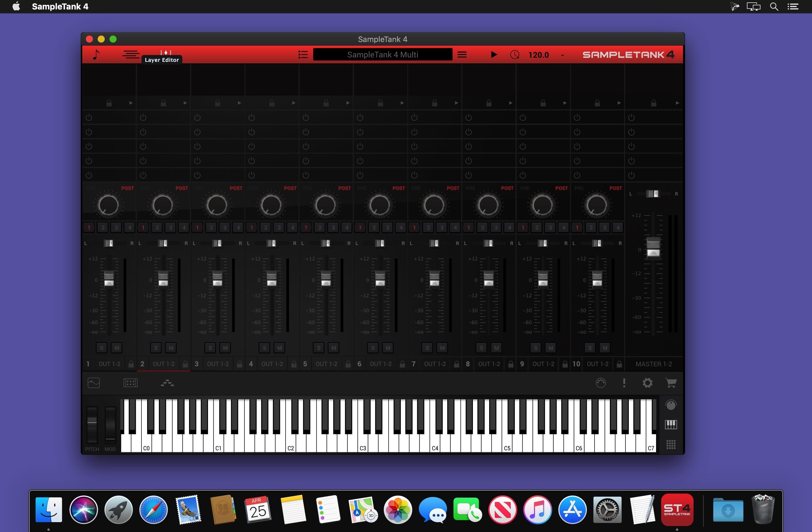Open Safari from the Dock
This screenshot has width=812, height=532.
tap(154, 510)
